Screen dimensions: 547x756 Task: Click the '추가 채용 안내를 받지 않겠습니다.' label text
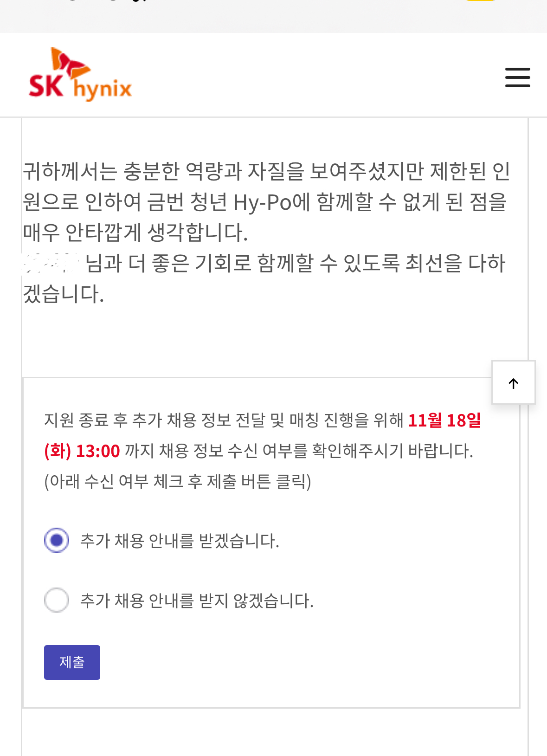(197, 601)
